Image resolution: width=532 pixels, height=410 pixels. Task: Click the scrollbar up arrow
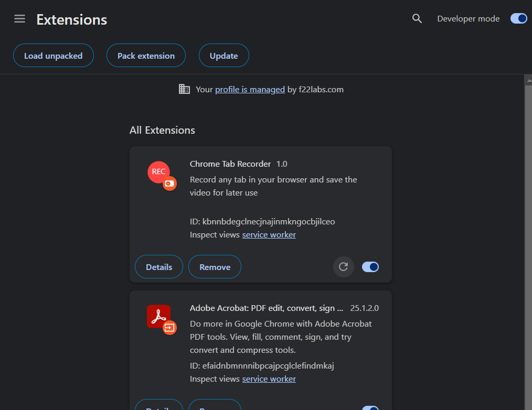529,80
